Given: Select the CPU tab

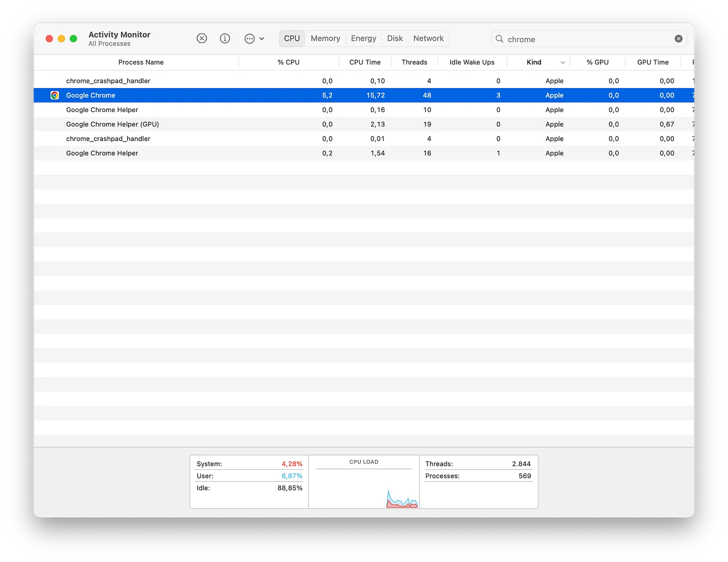Looking at the screenshot, I should click(292, 39).
